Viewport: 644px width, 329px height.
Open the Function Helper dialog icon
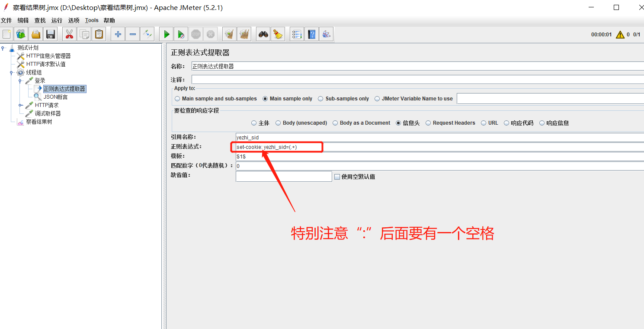click(x=297, y=34)
